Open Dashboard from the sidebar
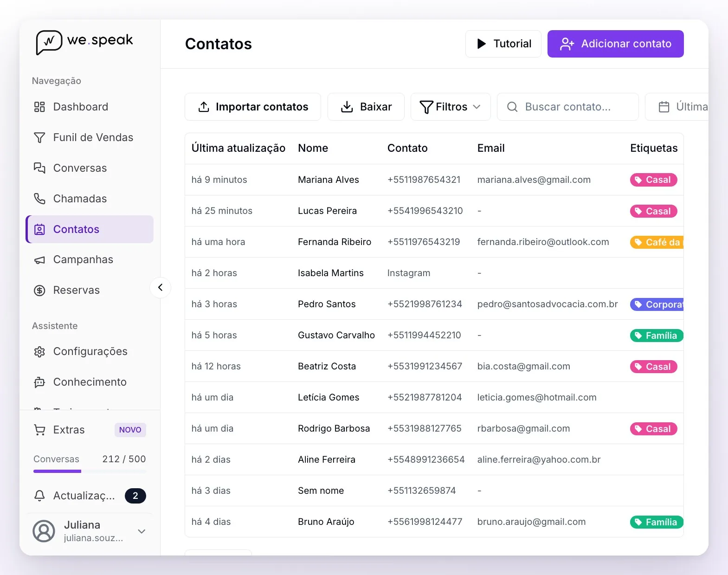This screenshot has width=728, height=575. (90, 107)
